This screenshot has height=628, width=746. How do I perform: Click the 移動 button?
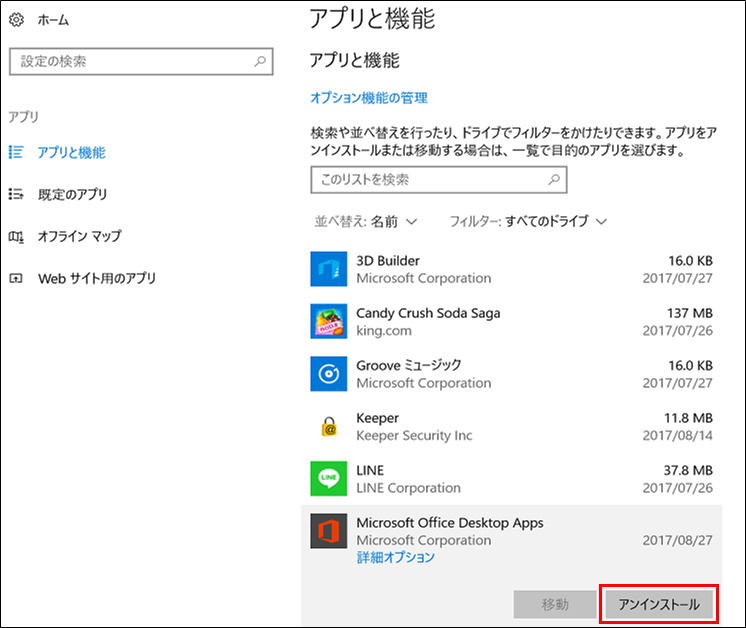coord(555,604)
